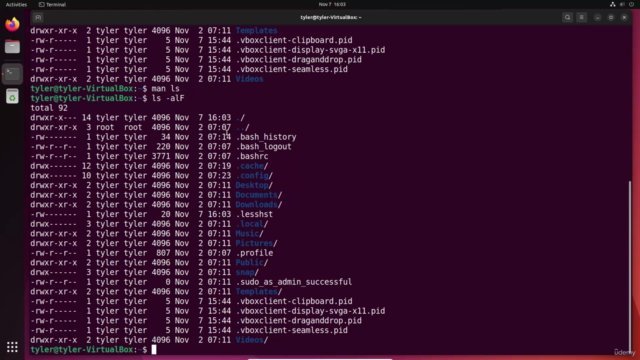
Task: Maximize the terminal window
Action: (x=611, y=18)
